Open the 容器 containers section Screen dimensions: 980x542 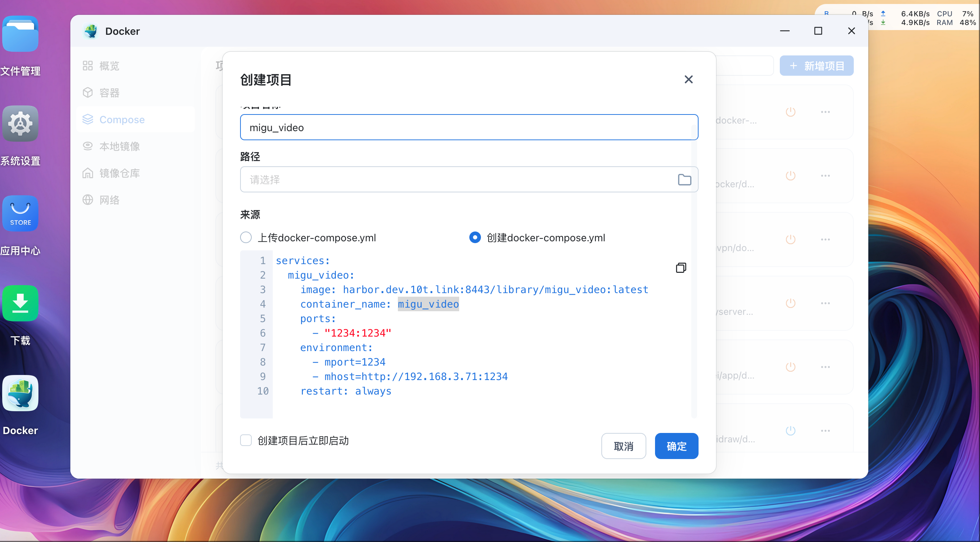110,92
